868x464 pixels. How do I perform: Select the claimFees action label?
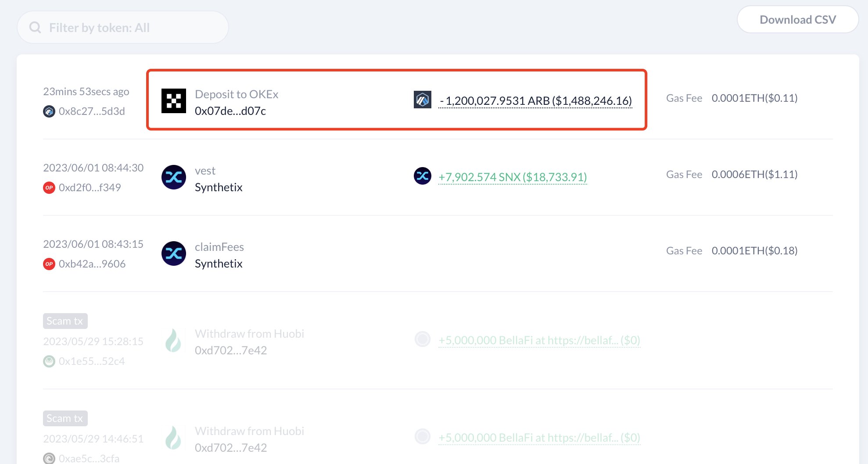[x=219, y=247]
